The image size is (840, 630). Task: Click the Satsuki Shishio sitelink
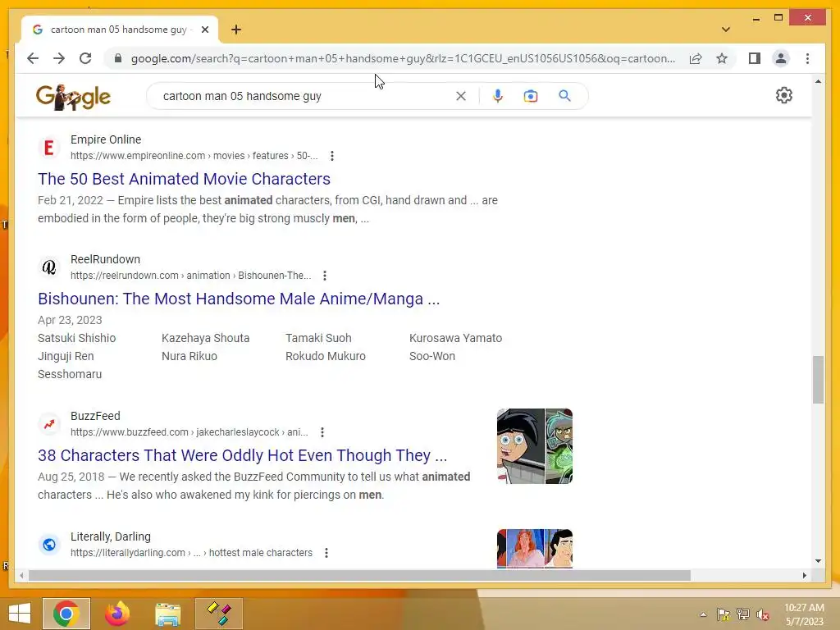[76, 338]
